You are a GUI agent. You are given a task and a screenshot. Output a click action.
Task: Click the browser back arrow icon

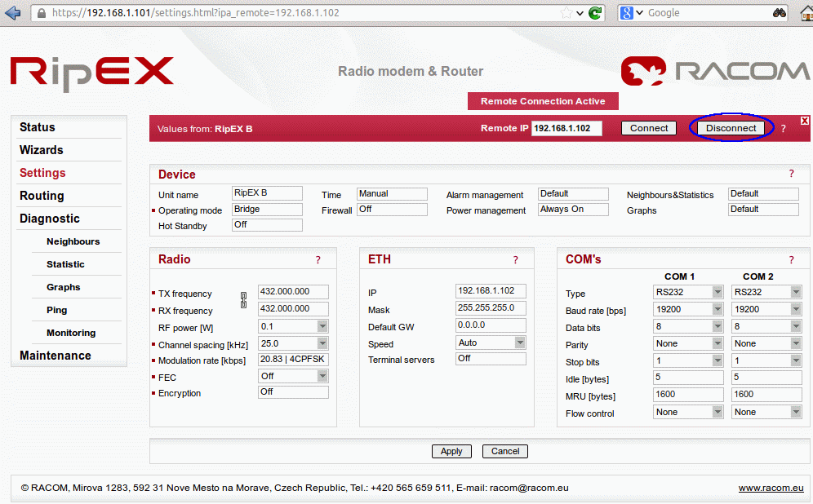click(12, 12)
